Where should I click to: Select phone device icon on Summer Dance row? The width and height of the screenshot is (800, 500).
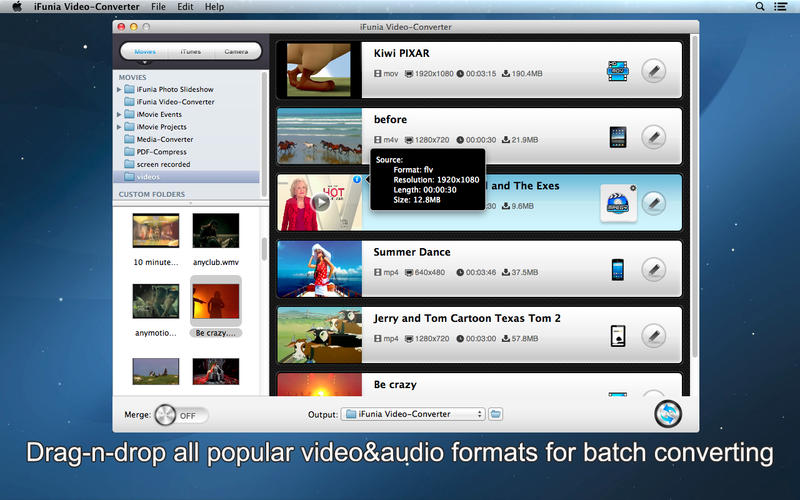[x=618, y=269]
